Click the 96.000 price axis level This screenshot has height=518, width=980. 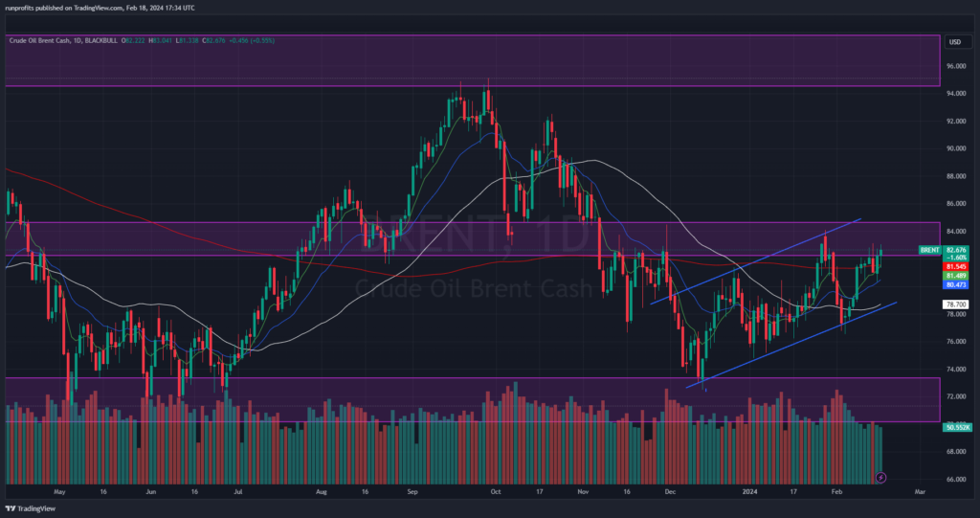(x=954, y=66)
